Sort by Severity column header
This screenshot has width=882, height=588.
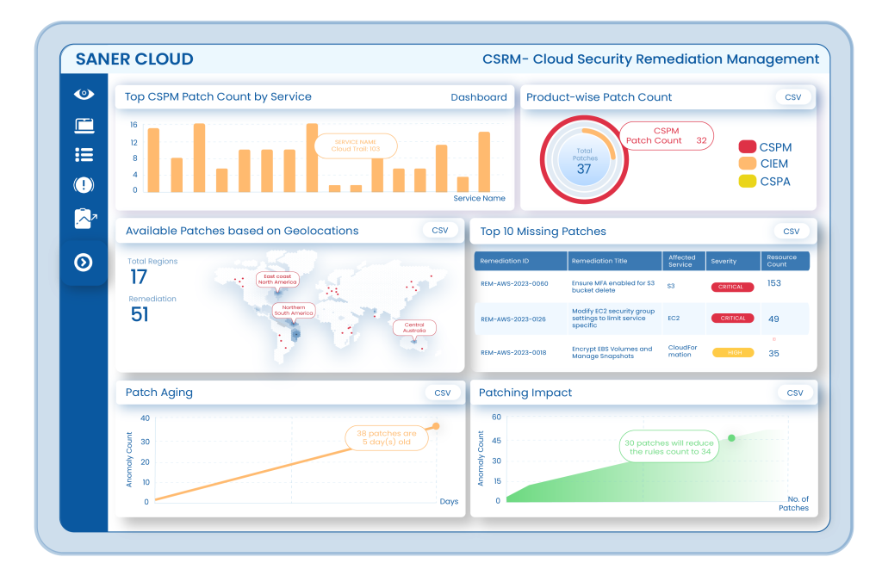click(724, 262)
